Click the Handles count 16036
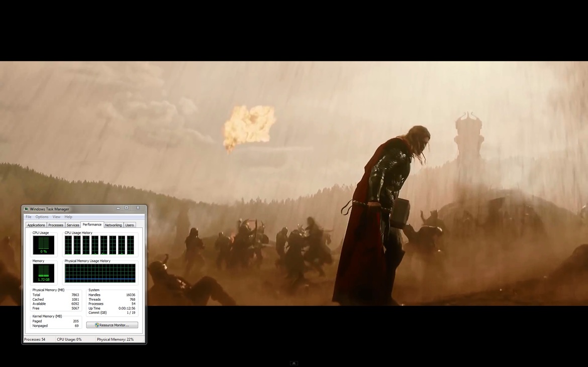The height and width of the screenshot is (367, 588). (131, 295)
